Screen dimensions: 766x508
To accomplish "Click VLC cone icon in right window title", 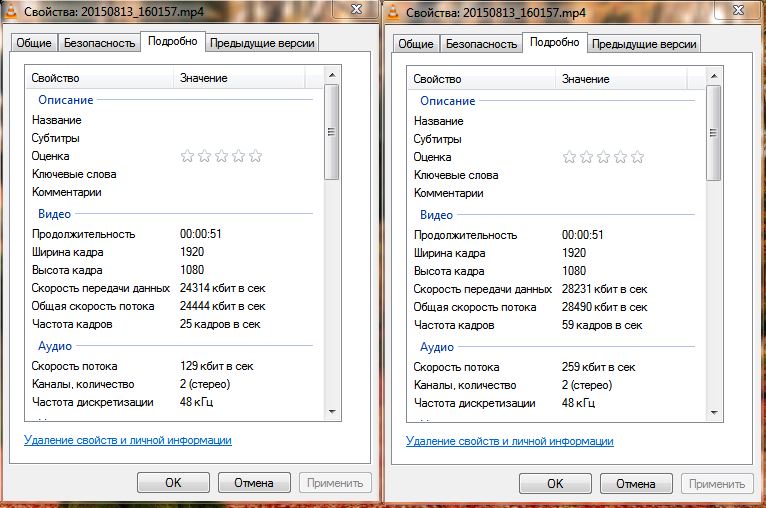I will 393,13.
